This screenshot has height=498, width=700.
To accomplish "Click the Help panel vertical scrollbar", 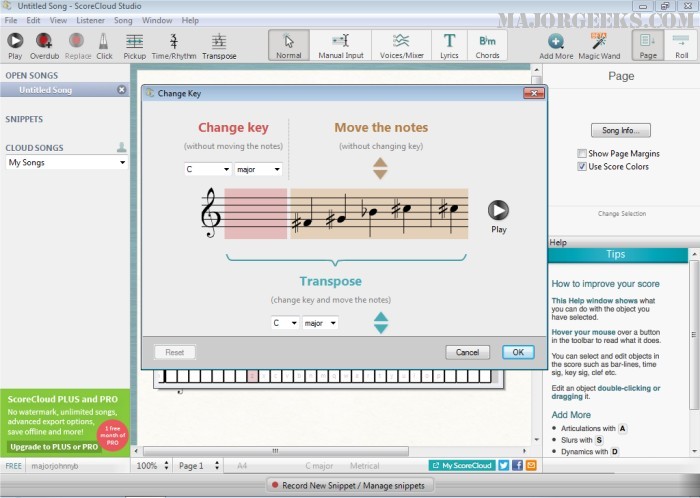I will point(694,335).
